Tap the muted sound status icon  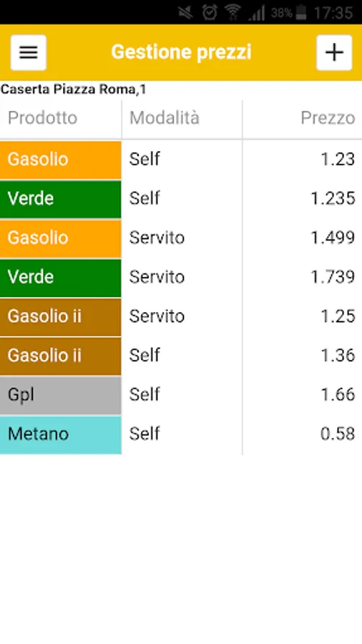pyautogui.click(x=186, y=12)
